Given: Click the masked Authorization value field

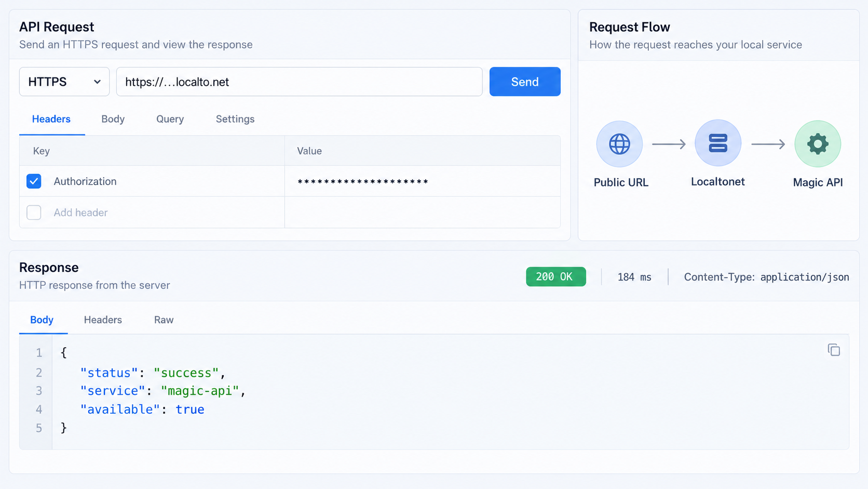Looking at the screenshot, I should tap(423, 181).
